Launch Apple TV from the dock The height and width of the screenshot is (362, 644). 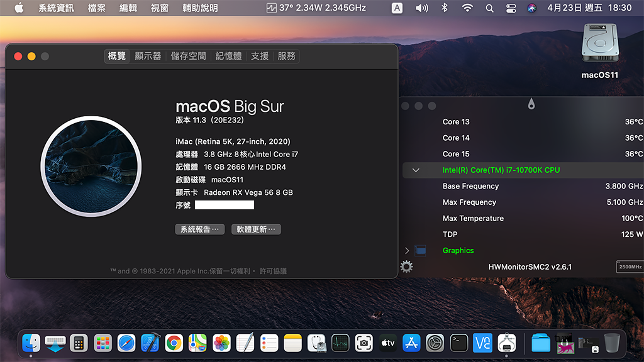point(387,343)
